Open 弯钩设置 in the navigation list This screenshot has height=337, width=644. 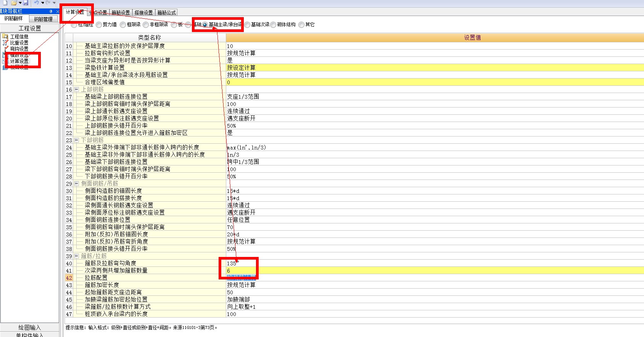(19, 49)
